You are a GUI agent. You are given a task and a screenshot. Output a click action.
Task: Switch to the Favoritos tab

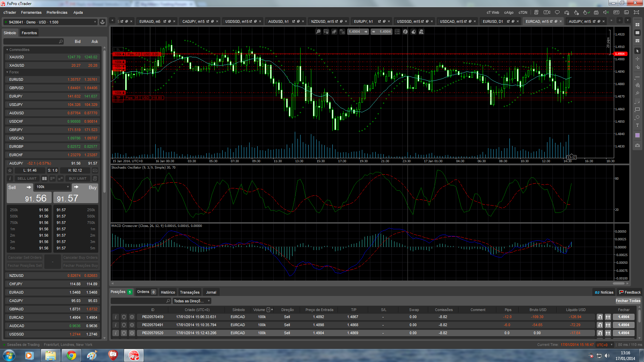[29, 33]
